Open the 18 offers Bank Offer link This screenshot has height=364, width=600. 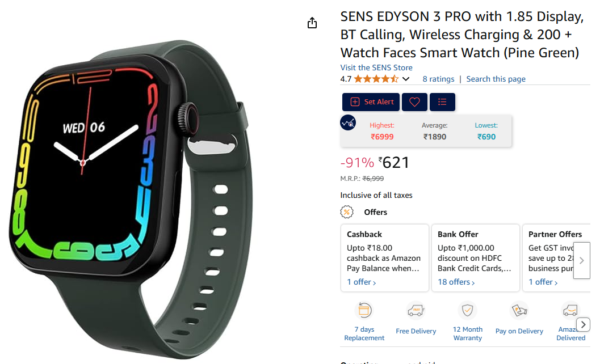click(x=456, y=282)
